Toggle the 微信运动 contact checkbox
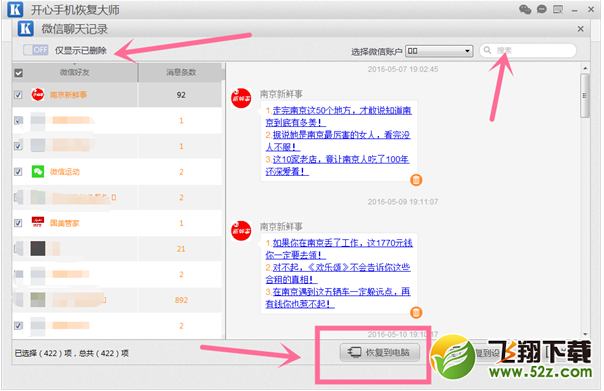This screenshot has width=604, height=391. point(18,172)
